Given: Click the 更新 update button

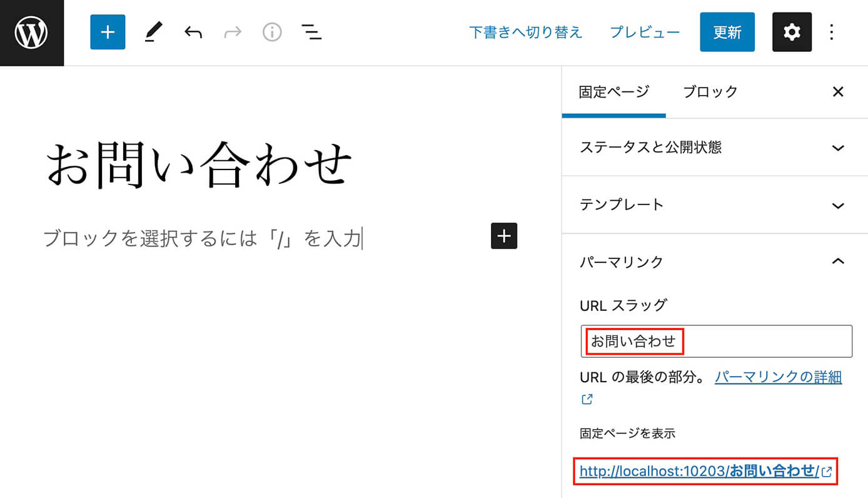Looking at the screenshot, I should [x=727, y=32].
